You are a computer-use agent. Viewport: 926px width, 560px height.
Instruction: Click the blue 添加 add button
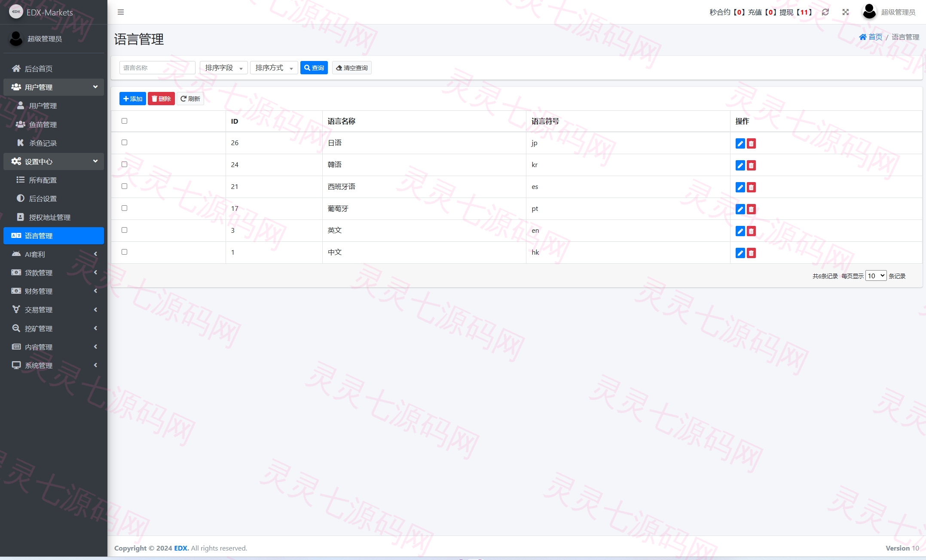132,99
